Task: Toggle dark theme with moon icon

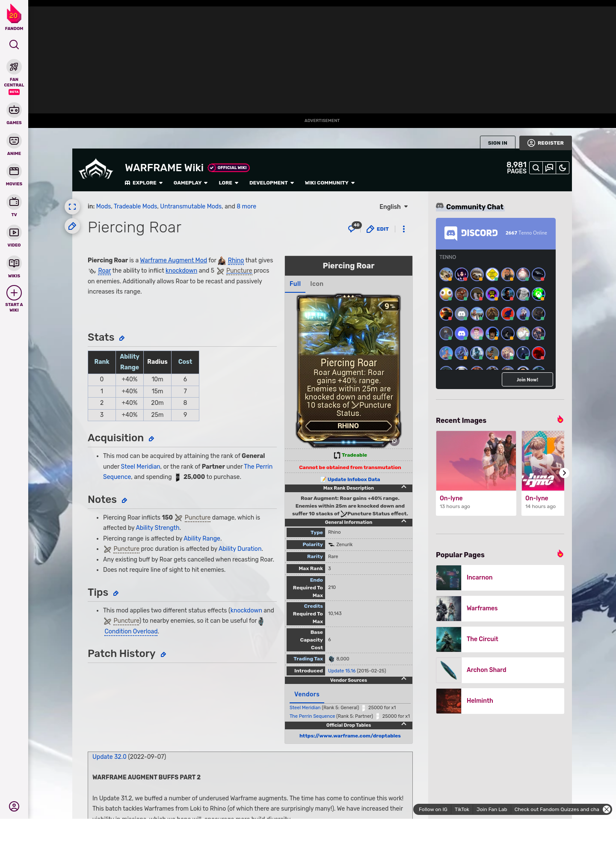Action: 563,168
